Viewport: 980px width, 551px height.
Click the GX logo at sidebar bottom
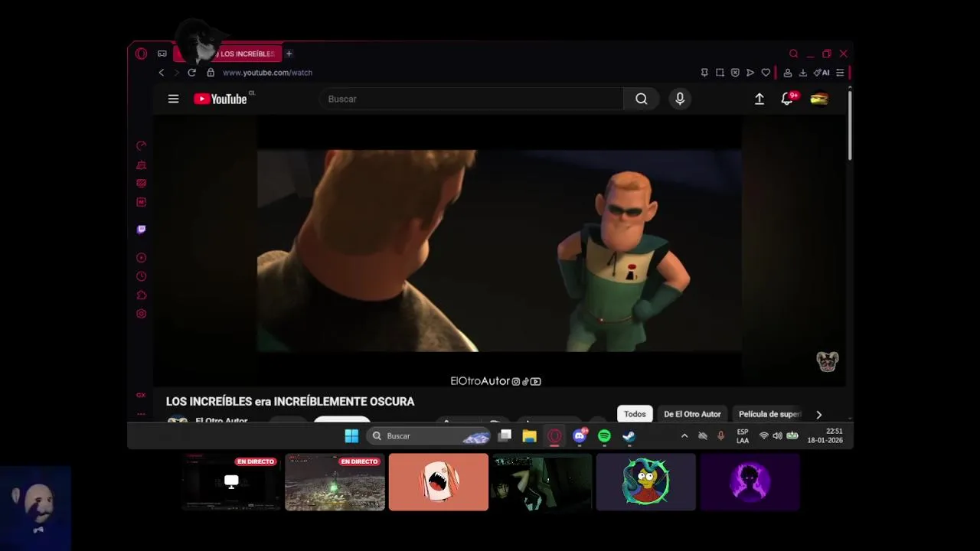(x=141, y=395)
